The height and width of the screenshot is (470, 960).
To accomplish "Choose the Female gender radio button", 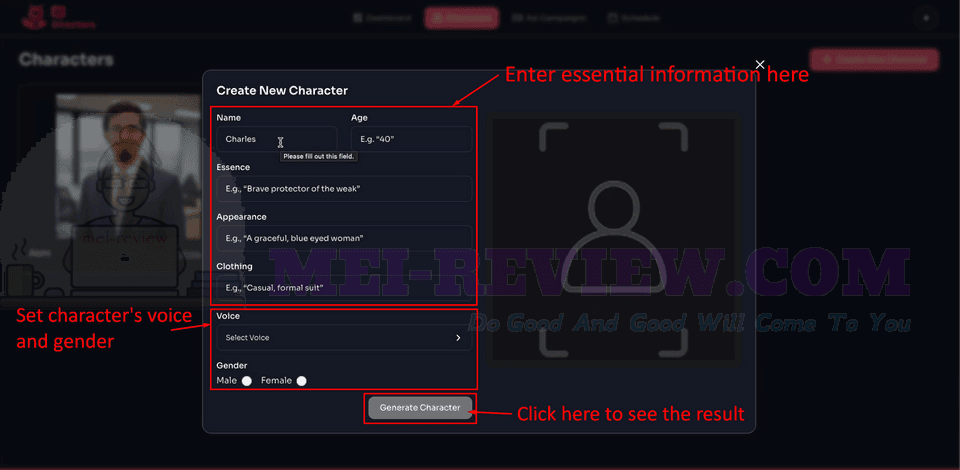I will pos(301,381).
